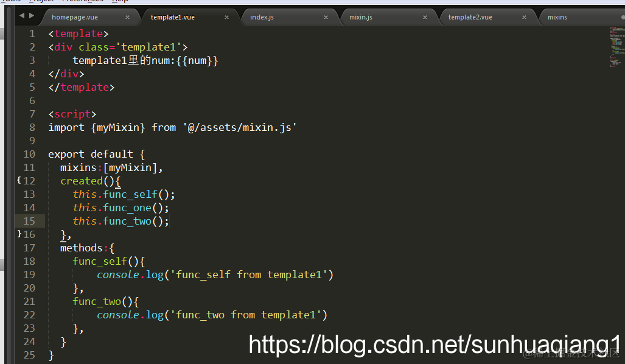This screenshot has height=364, width=625.
Task: Click line number 16 in the gutter
Action: coord(29,234)
